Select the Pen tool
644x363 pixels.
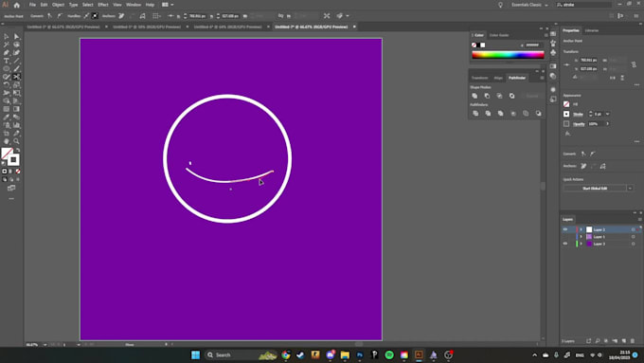tap(7, 53)
